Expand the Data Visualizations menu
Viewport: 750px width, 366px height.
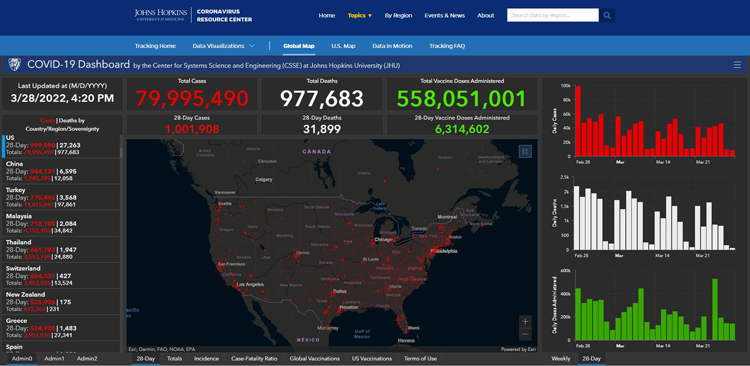(223, 46)
